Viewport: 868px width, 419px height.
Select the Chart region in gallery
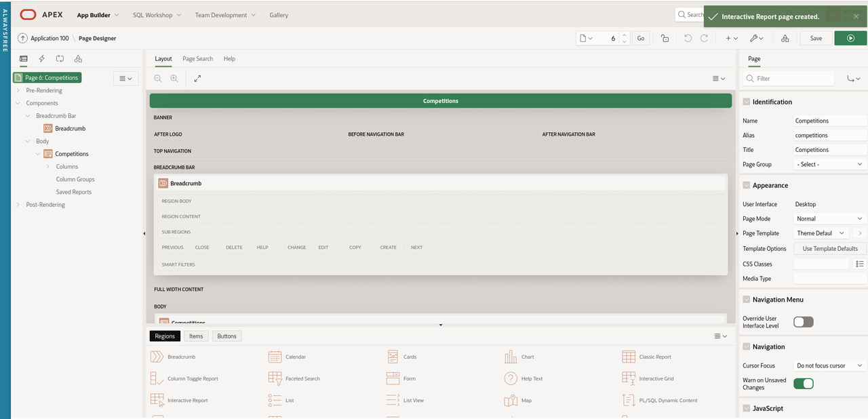click(x=511, y=357)
